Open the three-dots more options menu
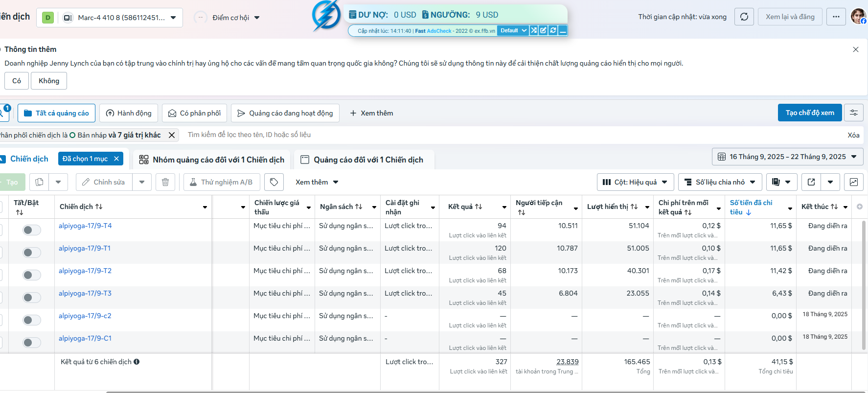The height and width of the screenshot is (393, 868). [836, 17]
